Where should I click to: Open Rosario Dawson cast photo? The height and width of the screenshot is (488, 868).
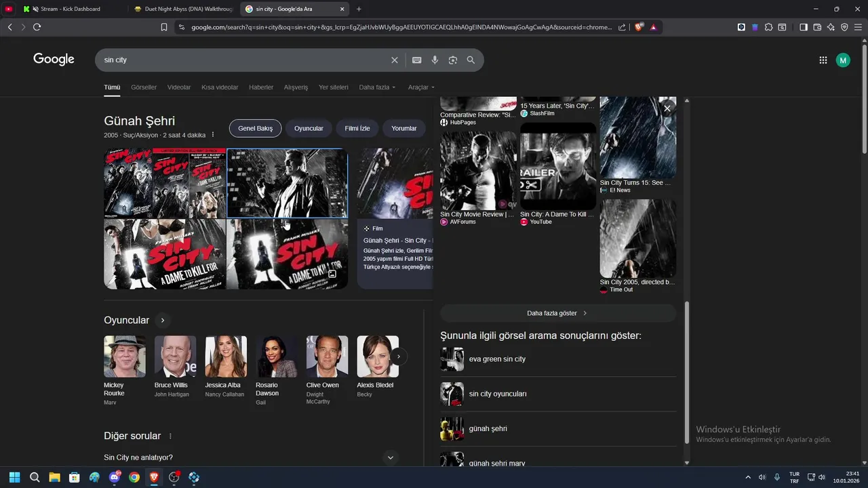click(277, 357)
